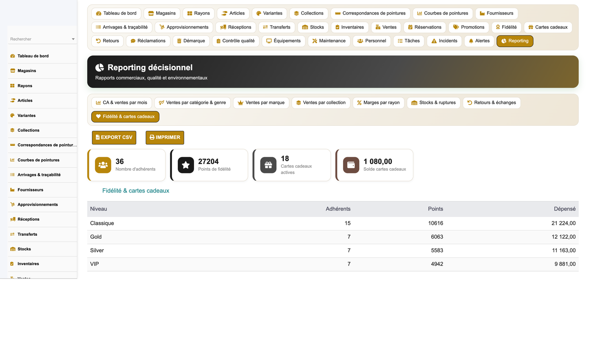The width and height of the screenshot is (589, 364).
Task: Click the wallet icon in gift card balance card
Action: tap(351, 165)
